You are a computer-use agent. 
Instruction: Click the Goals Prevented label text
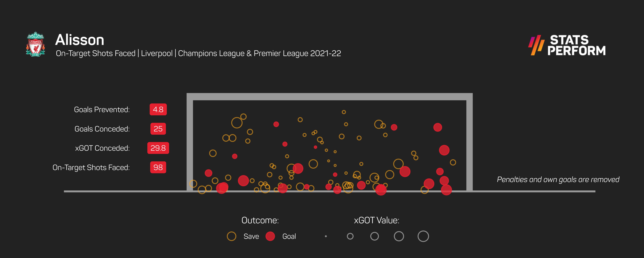[102, 110]
